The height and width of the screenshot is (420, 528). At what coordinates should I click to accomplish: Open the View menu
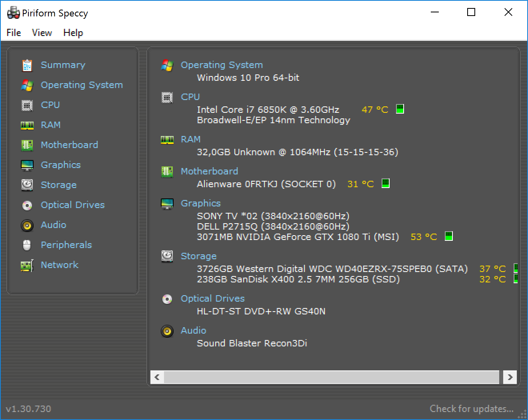click(42, 33)
